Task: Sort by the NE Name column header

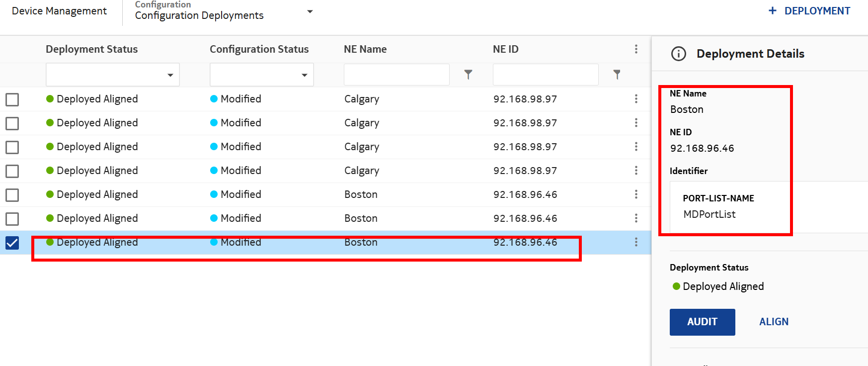Action: click(x=365, y=49)
